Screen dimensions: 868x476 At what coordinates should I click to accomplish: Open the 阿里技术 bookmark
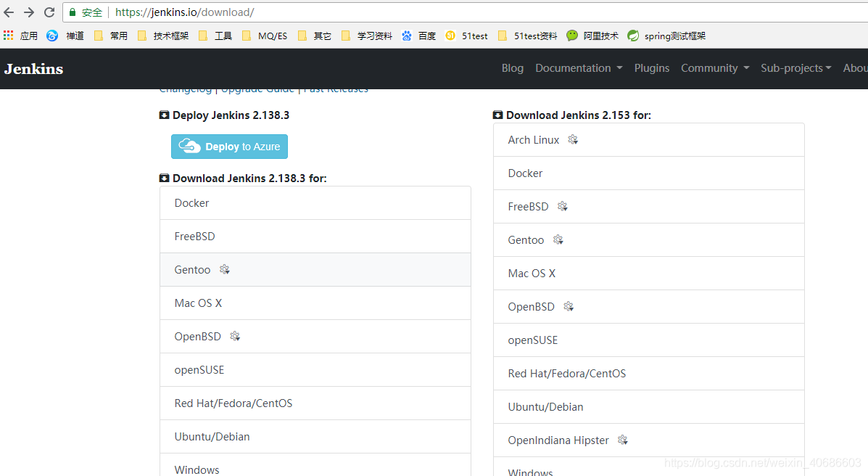[x=592, y=36]
